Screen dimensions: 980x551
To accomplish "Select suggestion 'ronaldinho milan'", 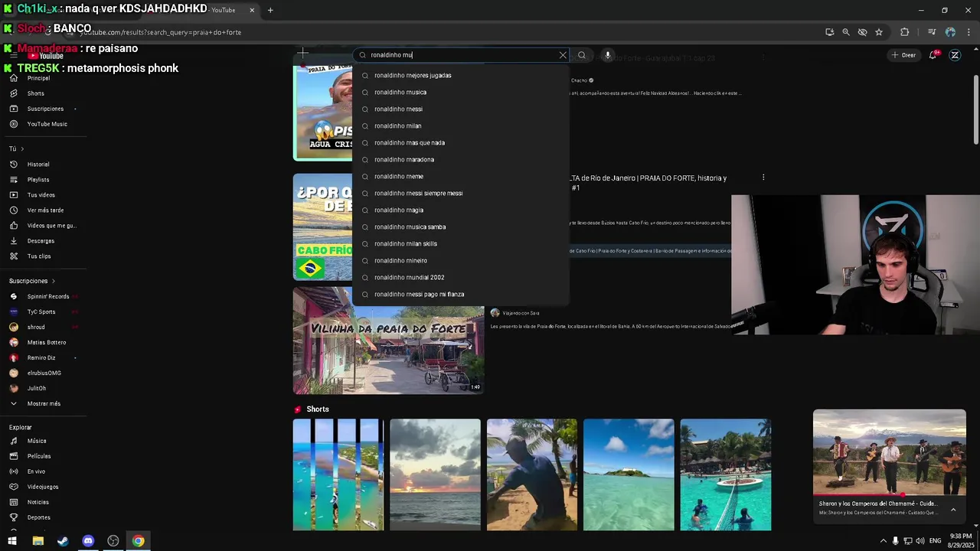I will (460, 126).
